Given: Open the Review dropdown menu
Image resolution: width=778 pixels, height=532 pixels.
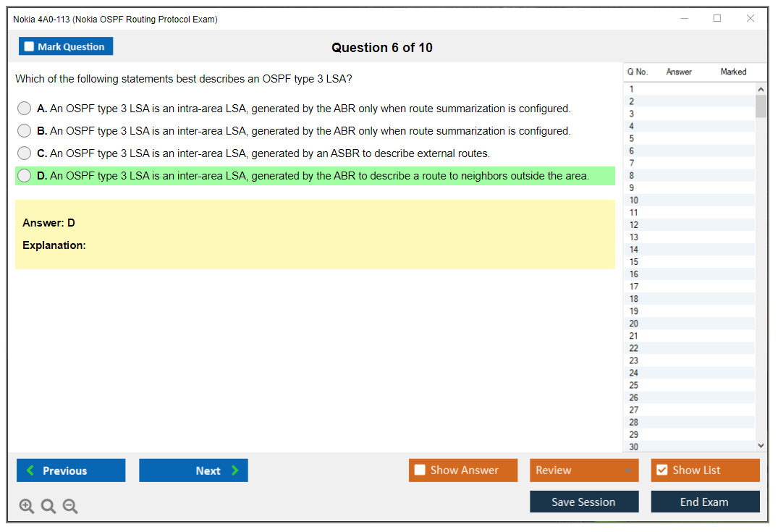Looking at the screenshot, I should pyautogui.click(x=583, y=470).
